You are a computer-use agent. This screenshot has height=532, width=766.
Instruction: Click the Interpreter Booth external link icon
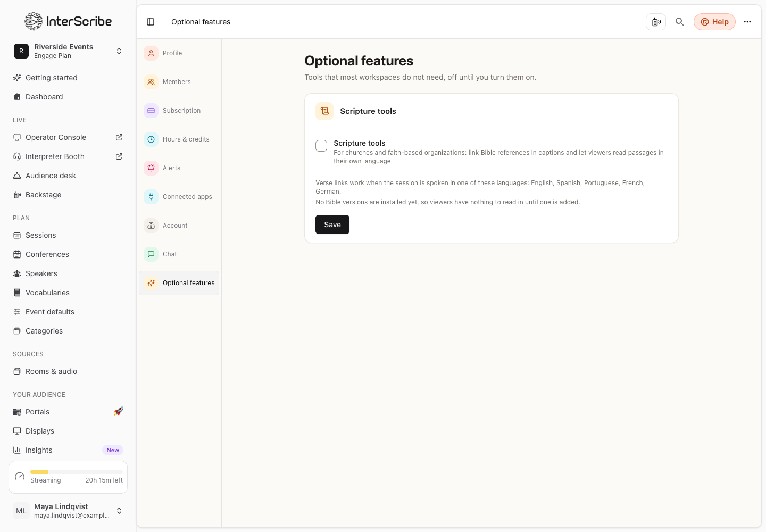[x=119, y=156]
